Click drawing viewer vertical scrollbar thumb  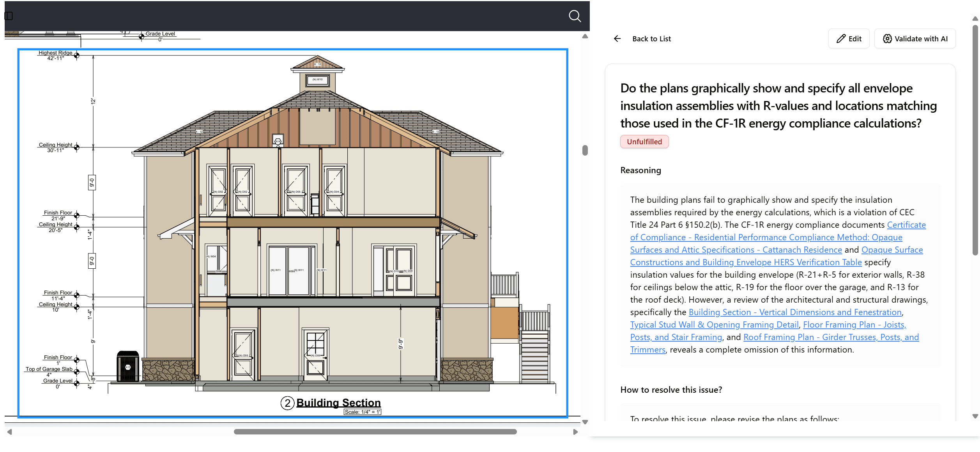(x=585, y=150)
